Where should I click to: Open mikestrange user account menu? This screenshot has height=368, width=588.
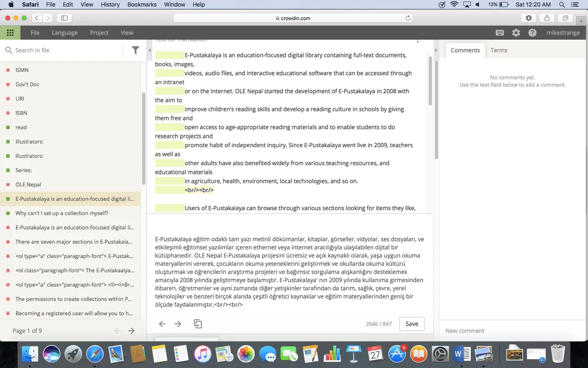coord(563,33)
